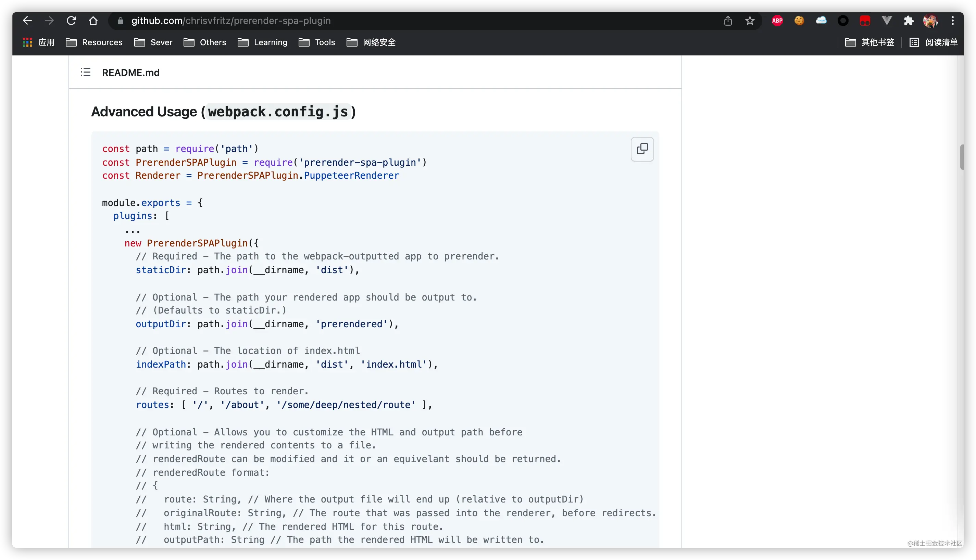The height and width of the screenshot is (560, 976).
Task: Click the browser back navigation arrow
Action: (27, 21)
